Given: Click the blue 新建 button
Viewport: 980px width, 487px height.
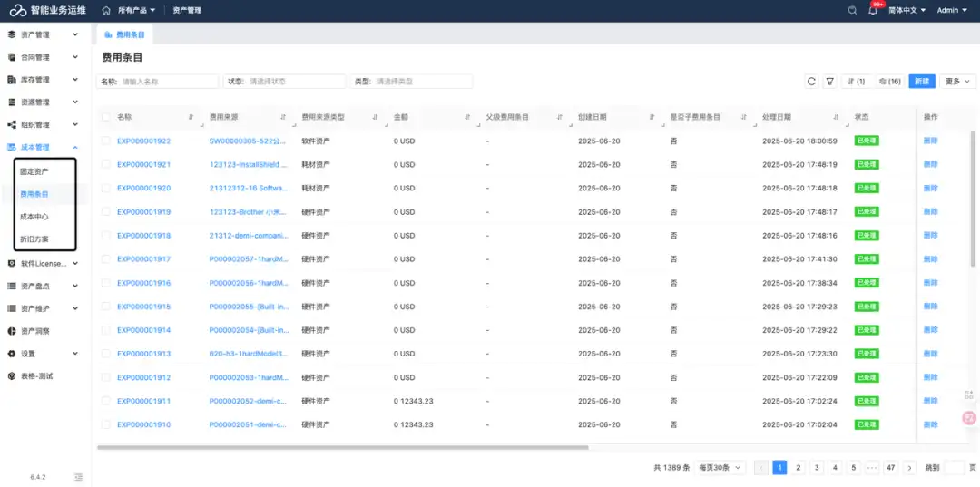Looking at the screenshot, I should 922,82.
